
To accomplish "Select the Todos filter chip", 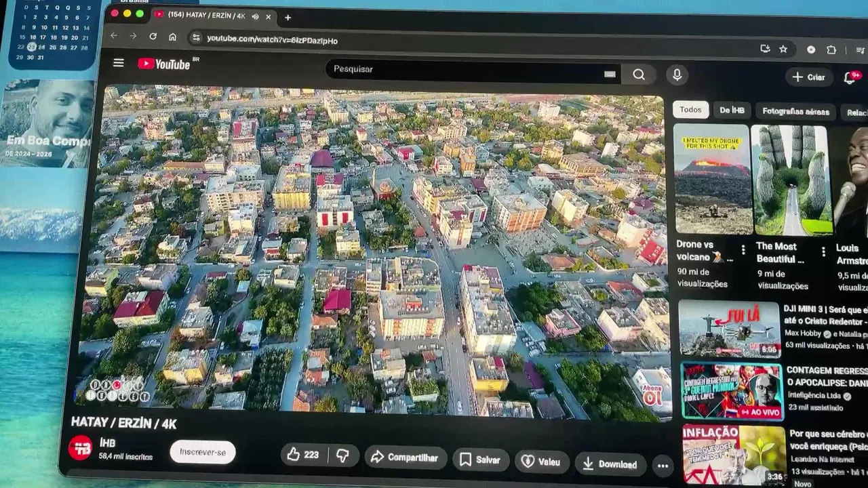I will click(691, 109).
